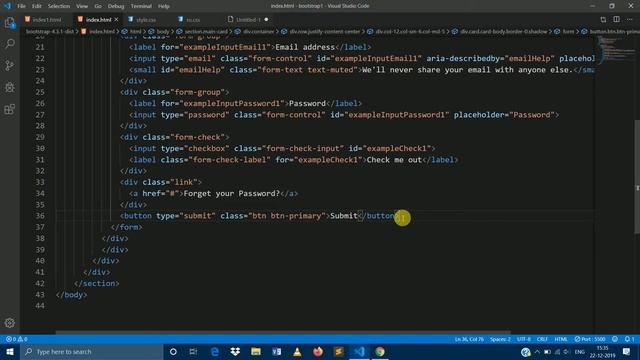The height and width of the screenshot is (360, 640).
Task: Click section.main-card breadcrumb item
Action: coord(206,31)
